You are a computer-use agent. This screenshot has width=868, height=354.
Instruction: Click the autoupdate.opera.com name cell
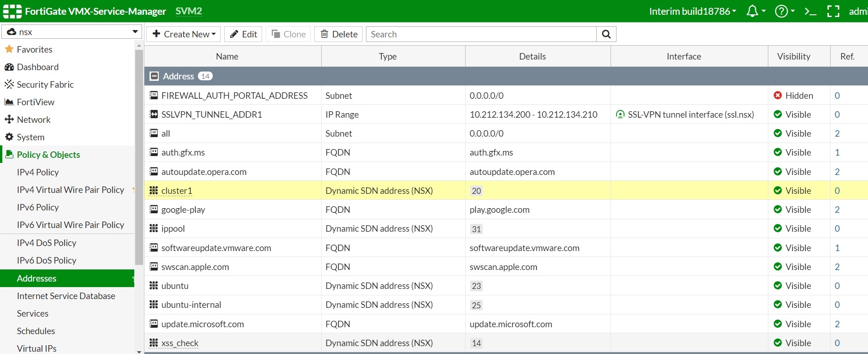[204, 172]
